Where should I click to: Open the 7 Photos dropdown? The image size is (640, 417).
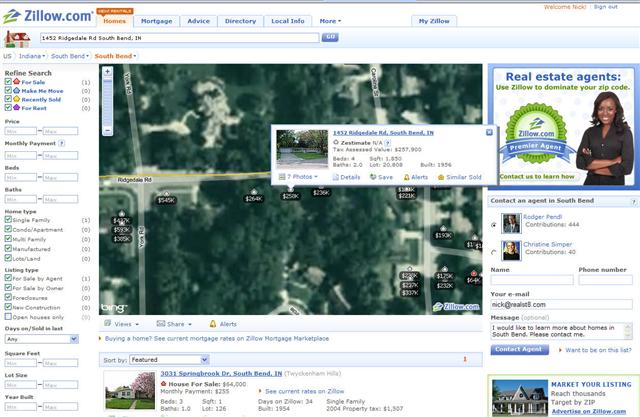tap(298, 177)
